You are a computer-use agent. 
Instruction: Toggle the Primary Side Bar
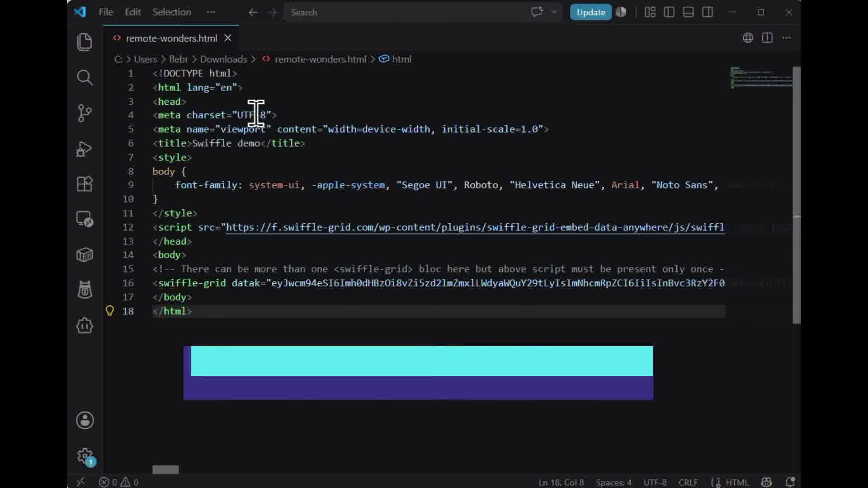pos(669,12)
